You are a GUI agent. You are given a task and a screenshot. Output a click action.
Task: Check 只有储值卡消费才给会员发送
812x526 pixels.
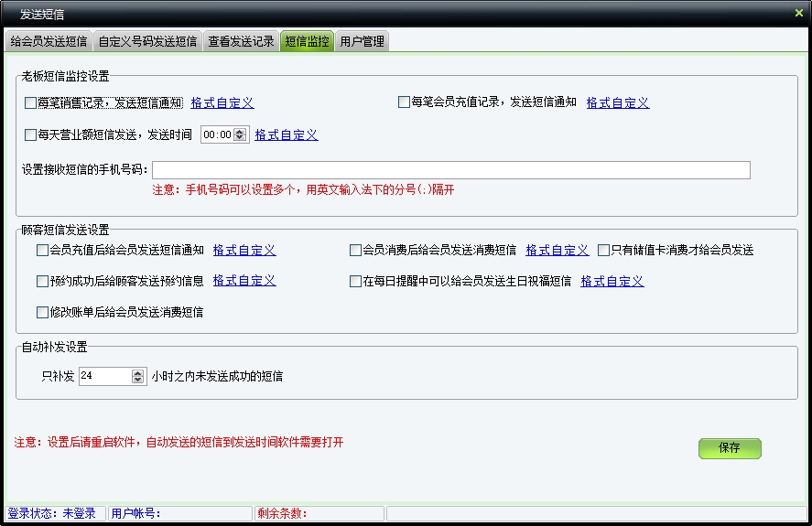click(603, 250)
